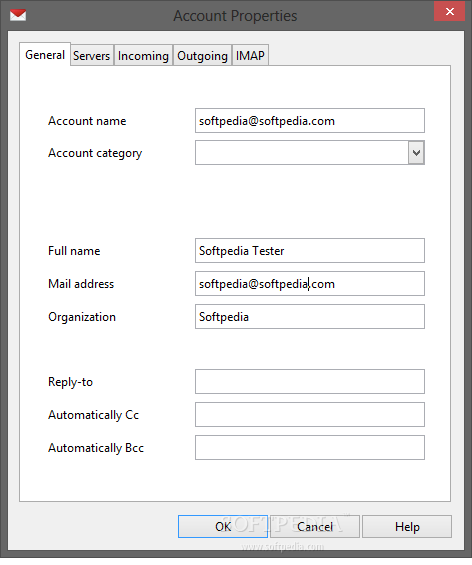This screenshot has width=472, height=565.
Task: Click the mail envelope icon in title bar
Action: (x=18, y=15)
